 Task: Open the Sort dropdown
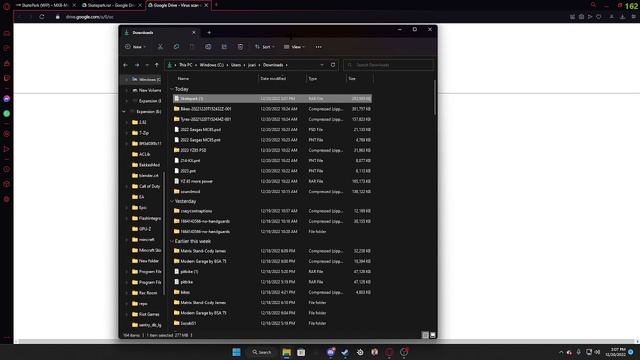tap(264, 47)
